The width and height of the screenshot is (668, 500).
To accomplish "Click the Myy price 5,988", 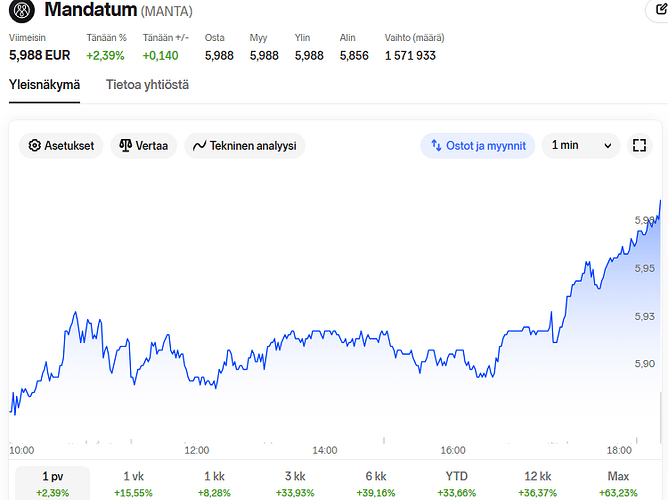I will [264, 55].
